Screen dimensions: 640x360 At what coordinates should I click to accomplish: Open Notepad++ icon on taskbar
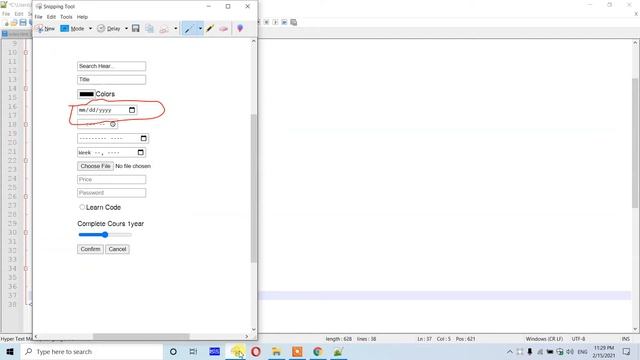(338, 351)
